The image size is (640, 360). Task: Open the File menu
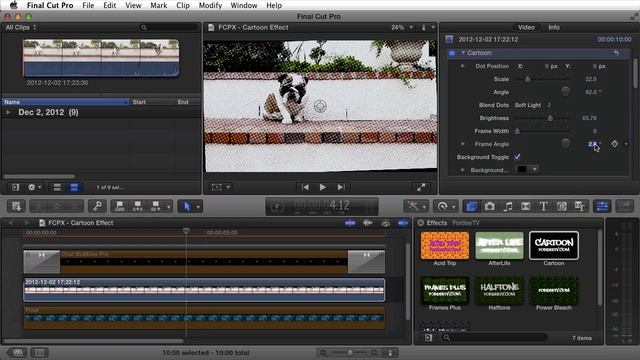tap(88, 5)
